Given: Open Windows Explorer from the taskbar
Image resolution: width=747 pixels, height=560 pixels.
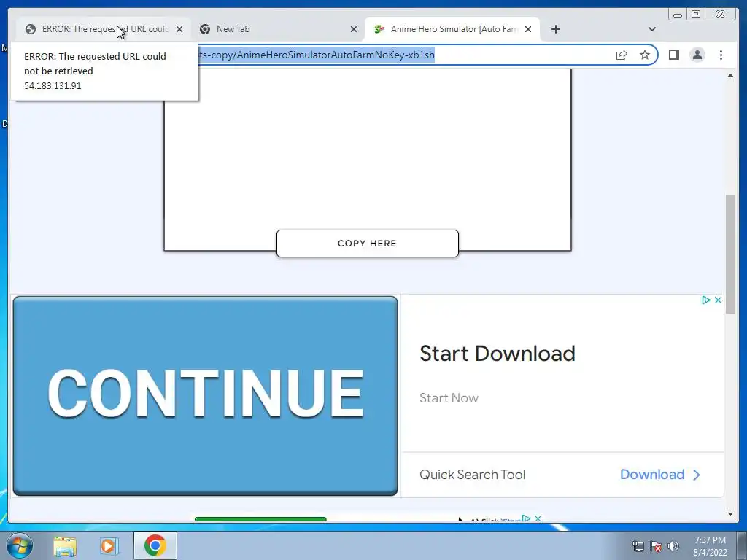Looking at the screenshot, I should (x=65, y=545).
